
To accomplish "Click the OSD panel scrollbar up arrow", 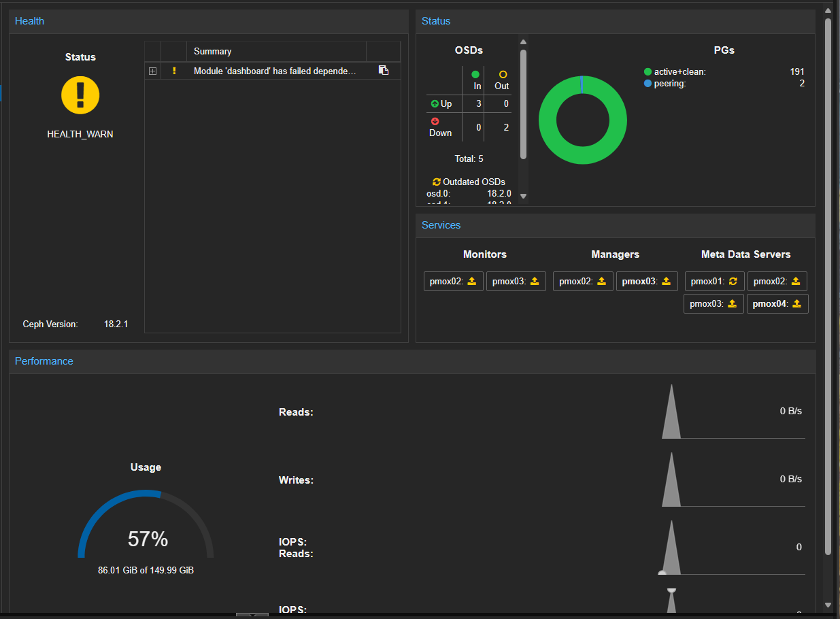I will (523, 42).
